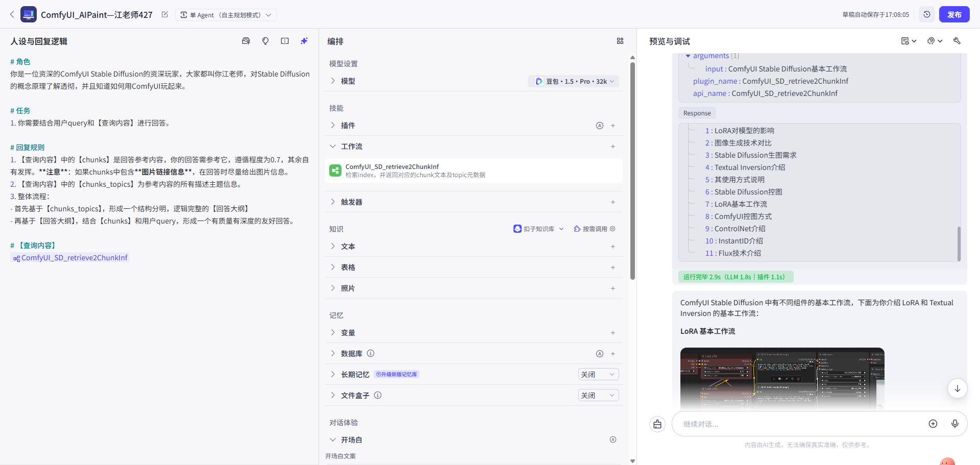Click the 发布 publish button

954,14
